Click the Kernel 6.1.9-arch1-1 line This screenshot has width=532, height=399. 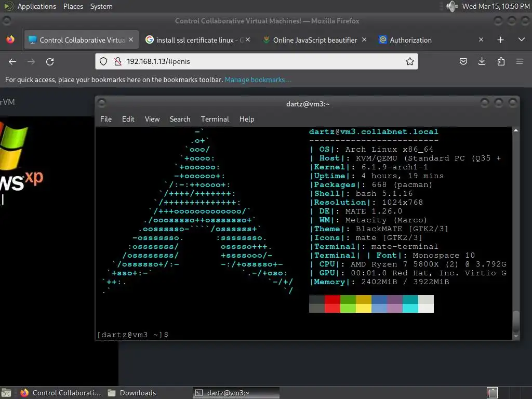369,167
